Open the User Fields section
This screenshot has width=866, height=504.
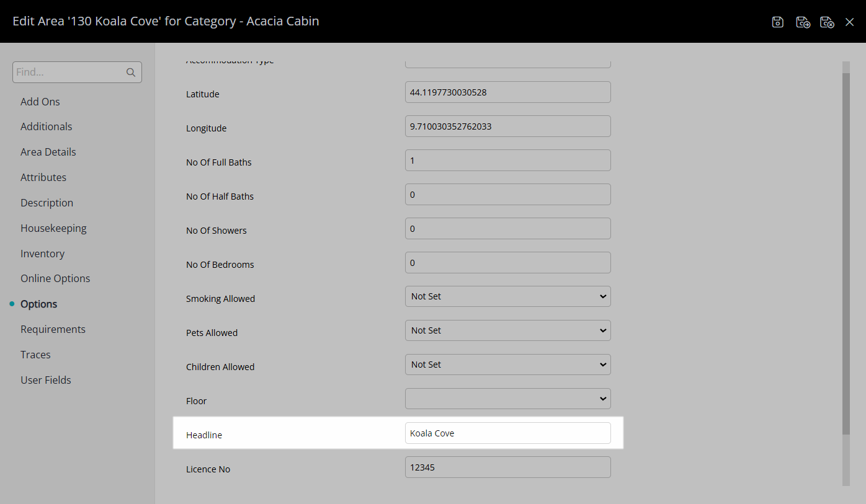coord(46,380)
